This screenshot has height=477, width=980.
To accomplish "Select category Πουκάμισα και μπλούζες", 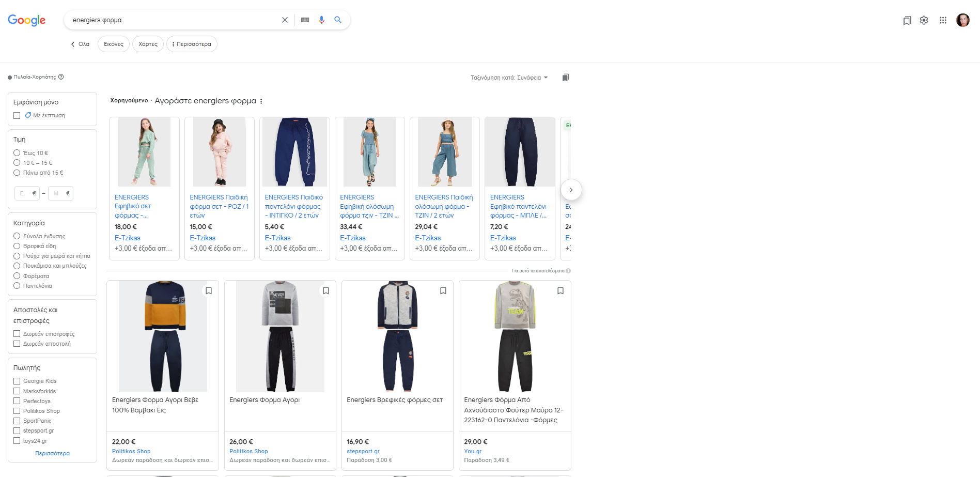I will point(17,266).
